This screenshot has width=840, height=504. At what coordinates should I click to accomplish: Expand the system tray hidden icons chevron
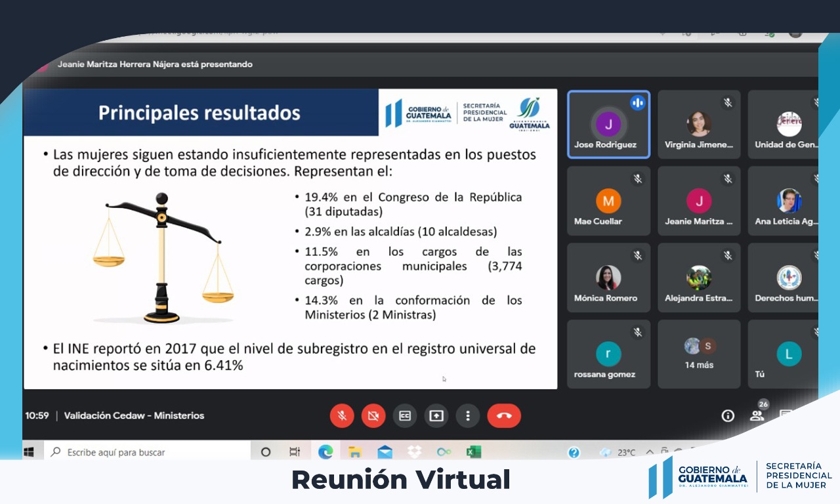[650, 452]
